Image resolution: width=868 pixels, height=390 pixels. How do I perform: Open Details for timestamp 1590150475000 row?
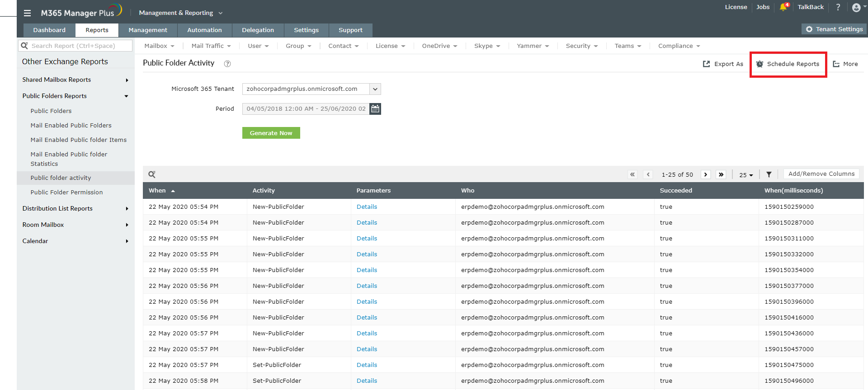367,365
